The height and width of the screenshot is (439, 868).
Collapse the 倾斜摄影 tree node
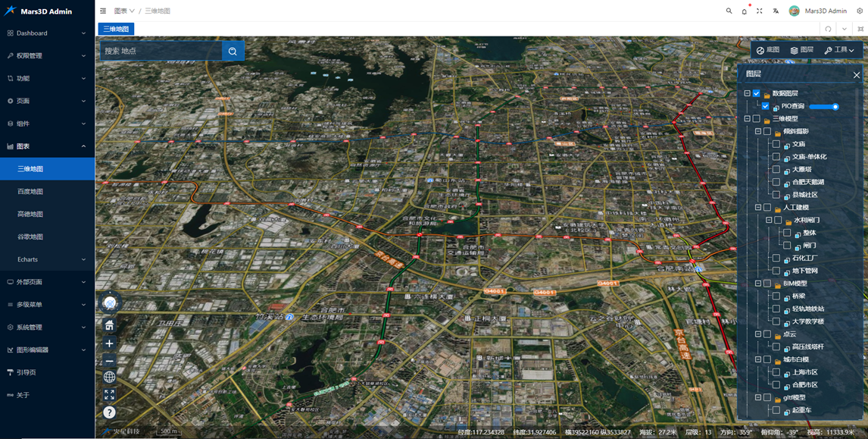pos(758,131)
